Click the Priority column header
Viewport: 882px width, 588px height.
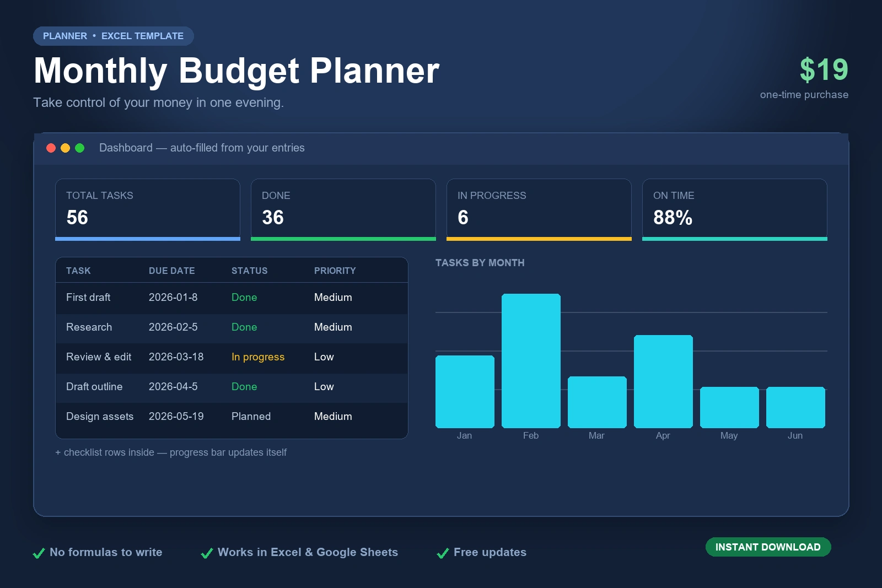click(335, 271)
